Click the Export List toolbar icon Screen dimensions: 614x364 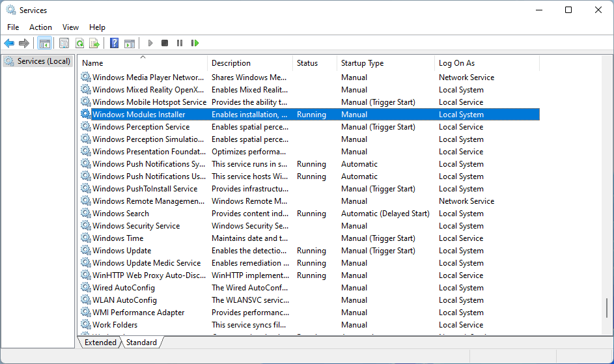click(x=94, y=43)
